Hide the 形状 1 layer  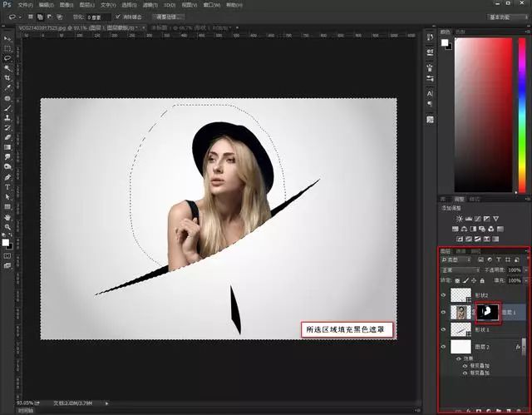(x=443, y=329)
